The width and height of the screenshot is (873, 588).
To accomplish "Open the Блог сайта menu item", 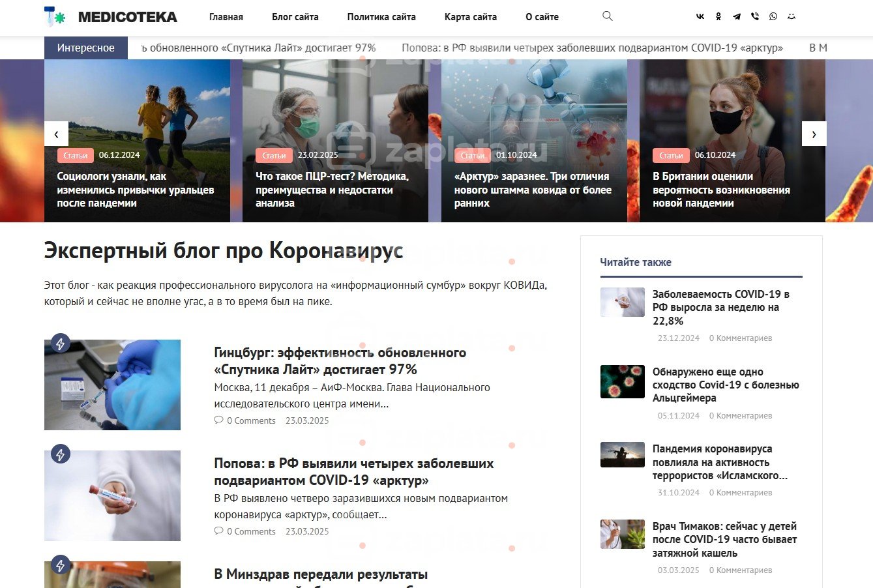I will click(x=295, y=17).
